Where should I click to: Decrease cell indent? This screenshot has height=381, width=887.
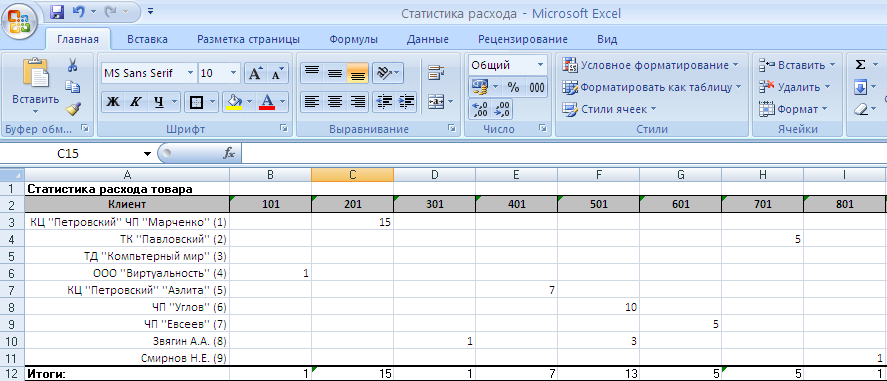coord(385,102)
